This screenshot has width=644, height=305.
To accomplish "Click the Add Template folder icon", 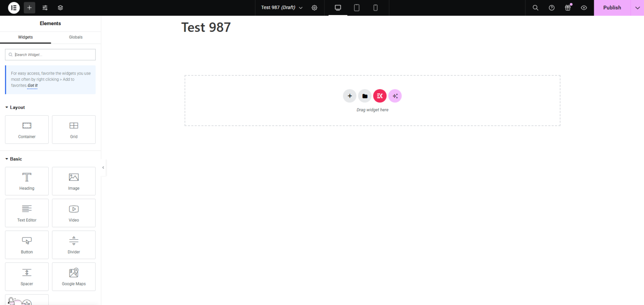I will (365, 96).
